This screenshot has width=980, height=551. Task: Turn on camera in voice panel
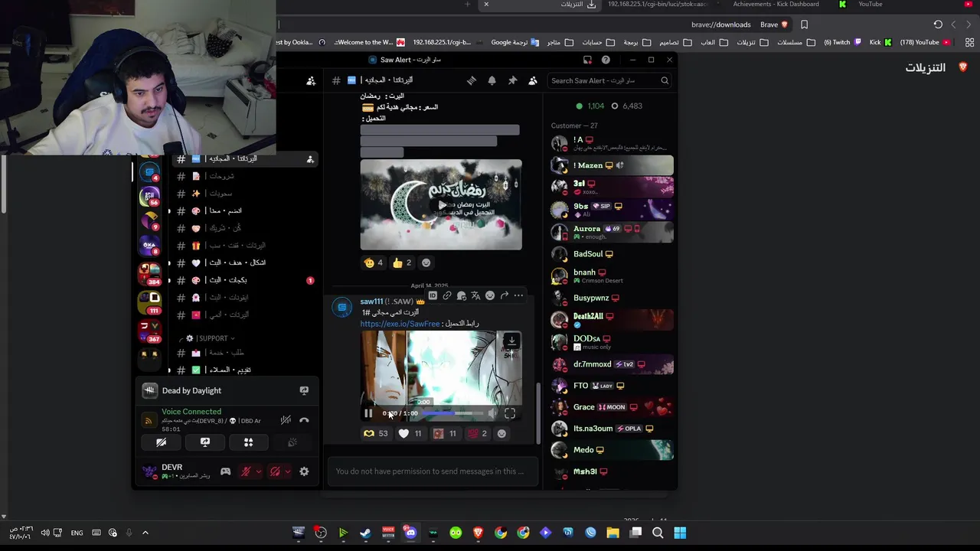tap(162, 442)
